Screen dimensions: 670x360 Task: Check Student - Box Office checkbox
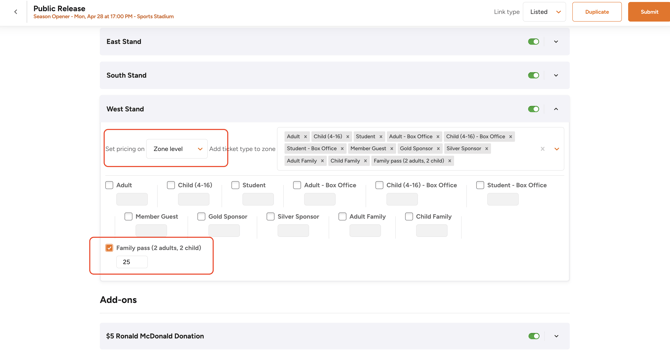480,185
